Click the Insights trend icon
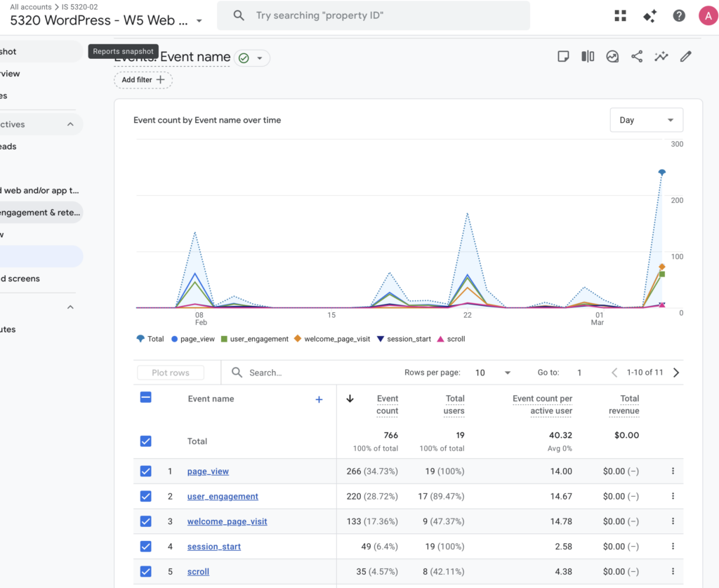 coord(661,57)
